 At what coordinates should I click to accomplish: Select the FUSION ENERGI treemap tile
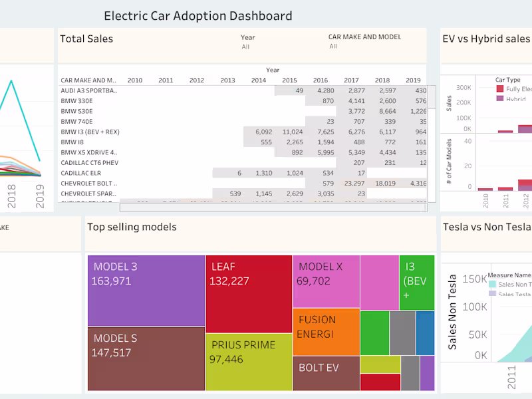pyautogui.click(x=326, y=332)
